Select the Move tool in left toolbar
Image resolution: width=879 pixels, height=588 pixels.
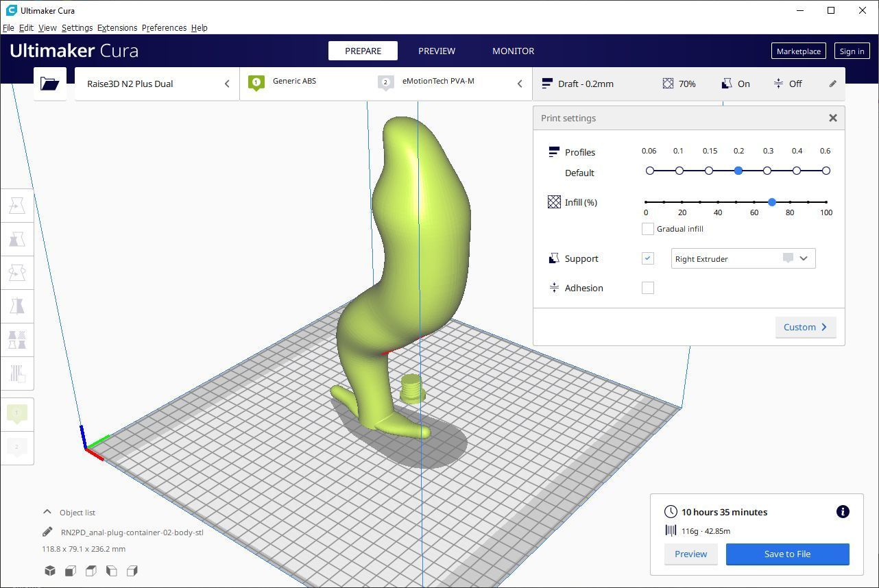[x=17, y=206]
